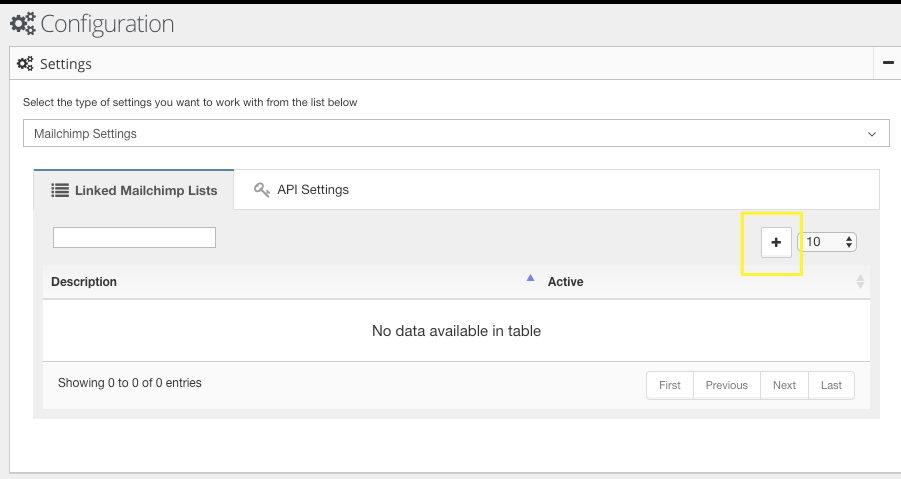
Task: Go to the First page
Action: tap(669, 385)
